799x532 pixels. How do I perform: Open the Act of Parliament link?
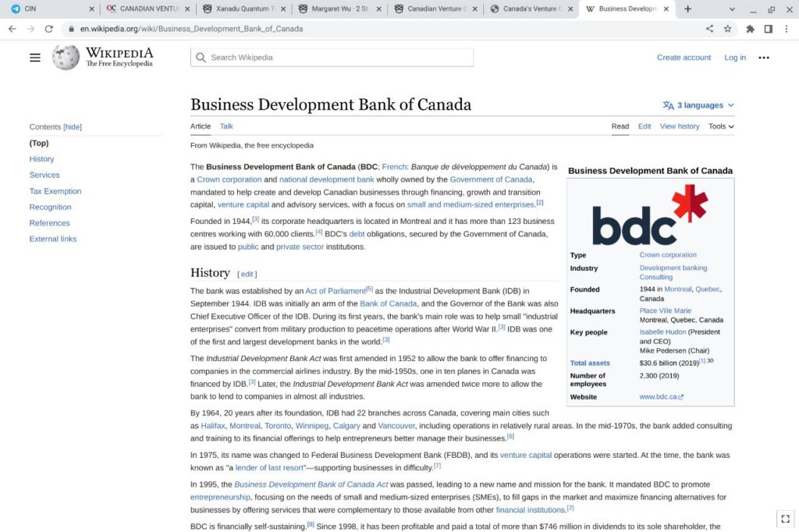(336, 291)
